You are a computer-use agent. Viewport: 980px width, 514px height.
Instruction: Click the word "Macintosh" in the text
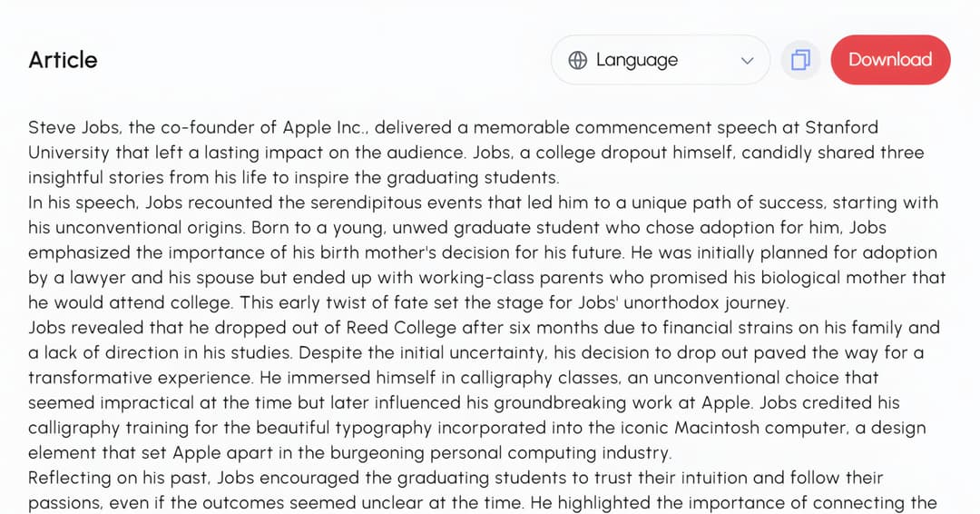click(717, 428)
